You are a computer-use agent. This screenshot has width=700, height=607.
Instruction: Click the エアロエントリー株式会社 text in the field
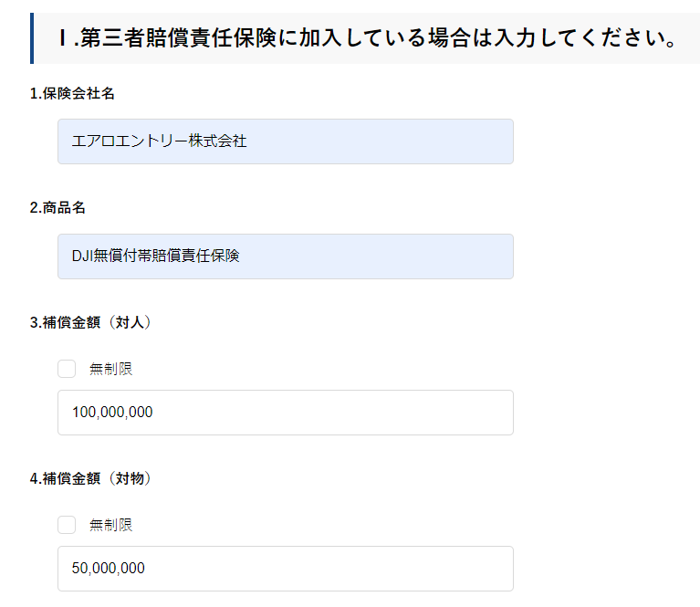point(159,141)
